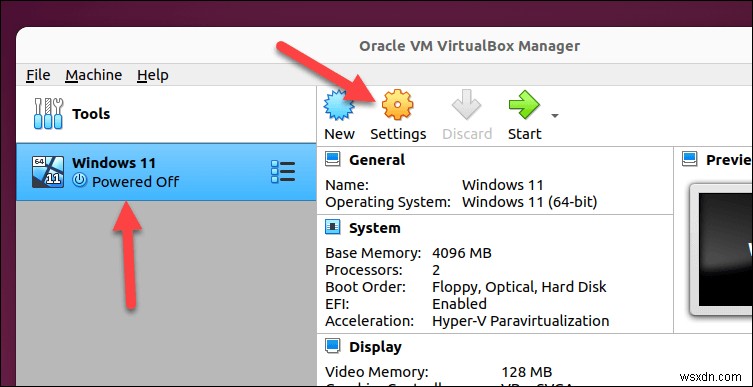Open the Display section header
753x387 pixels.
[375, 347]
